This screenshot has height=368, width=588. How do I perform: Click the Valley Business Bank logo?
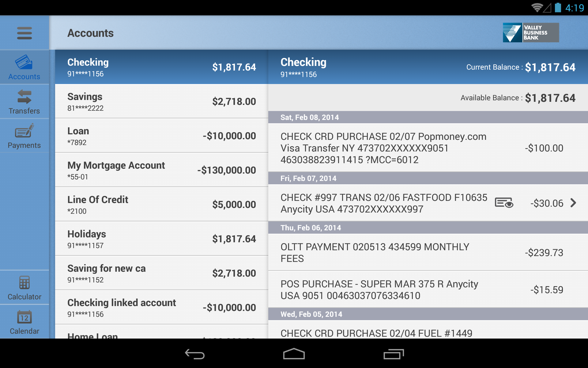(530, 32)
